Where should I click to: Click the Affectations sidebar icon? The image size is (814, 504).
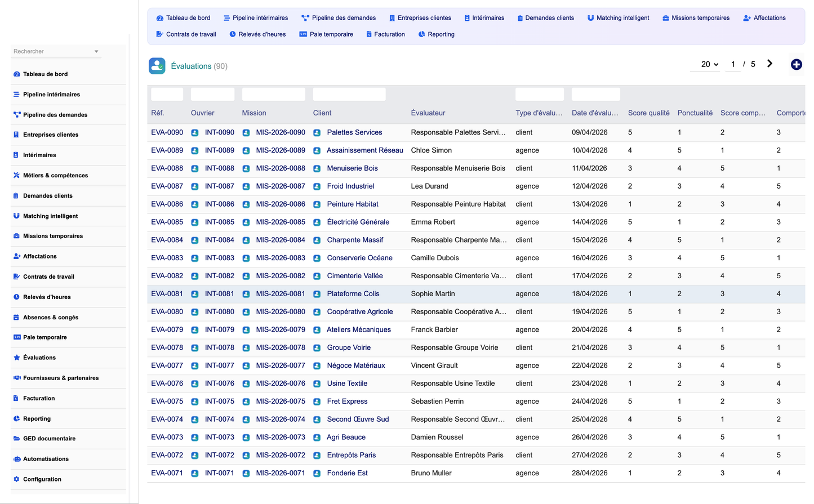coord(17,256)
